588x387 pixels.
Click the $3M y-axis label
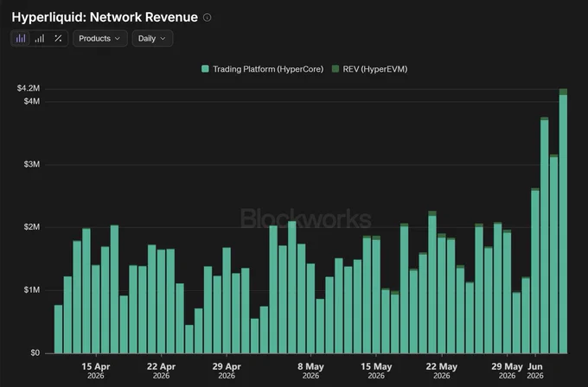[x=31, y=164]
